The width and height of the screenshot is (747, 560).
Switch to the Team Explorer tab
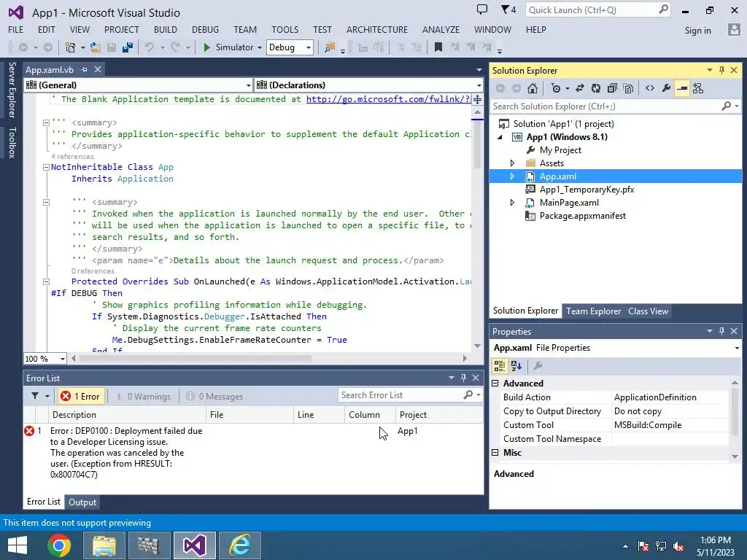[x=593, y=311]
